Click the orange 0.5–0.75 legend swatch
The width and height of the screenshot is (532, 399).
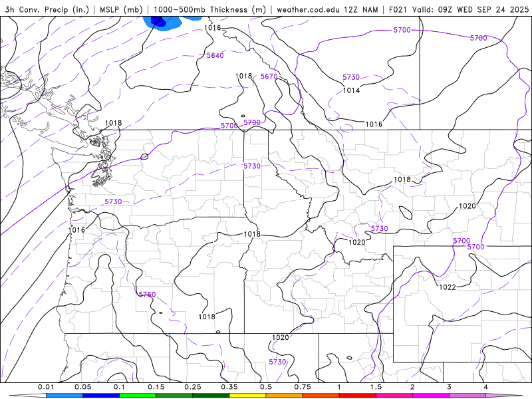pyautogui.click(x=285, y=396)
